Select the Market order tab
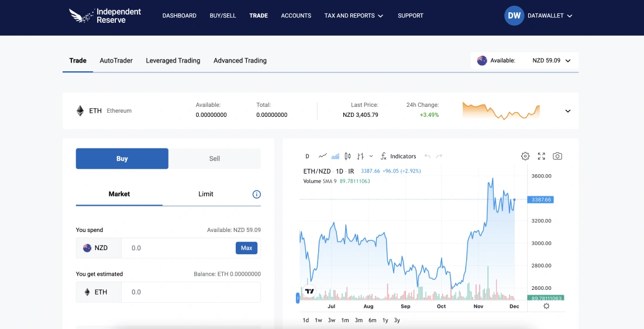The height and width of the screenshot is (329, 644). tap(119, 194)
